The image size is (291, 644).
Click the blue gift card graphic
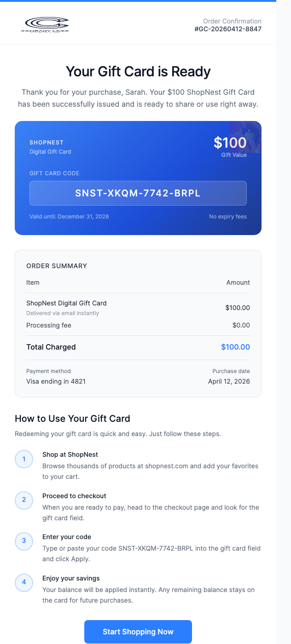(138, 178)
